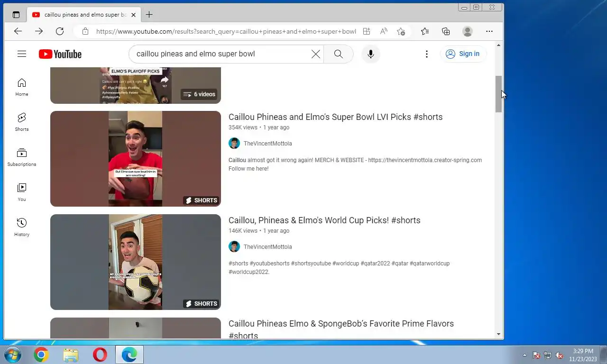Screen dimensions: 607x364
Task: Open Super Bowl LVI Picks video thumbnail
Action: 136,159
